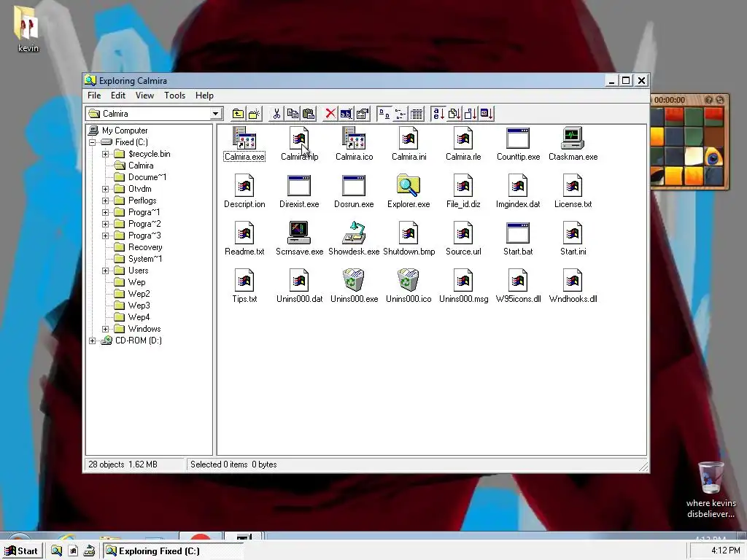The width and height of the screenshot is (747, 560).
Task: Select Unins000.ico file
Action: (x=409, y=286)
